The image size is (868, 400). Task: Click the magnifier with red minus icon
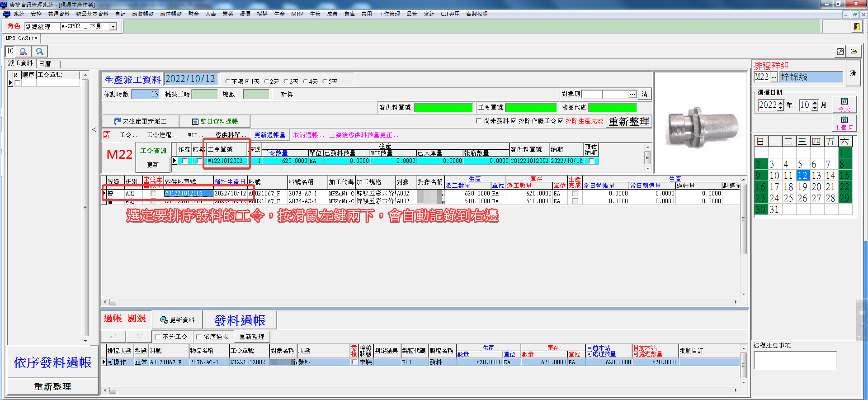(x=24, y=52)
